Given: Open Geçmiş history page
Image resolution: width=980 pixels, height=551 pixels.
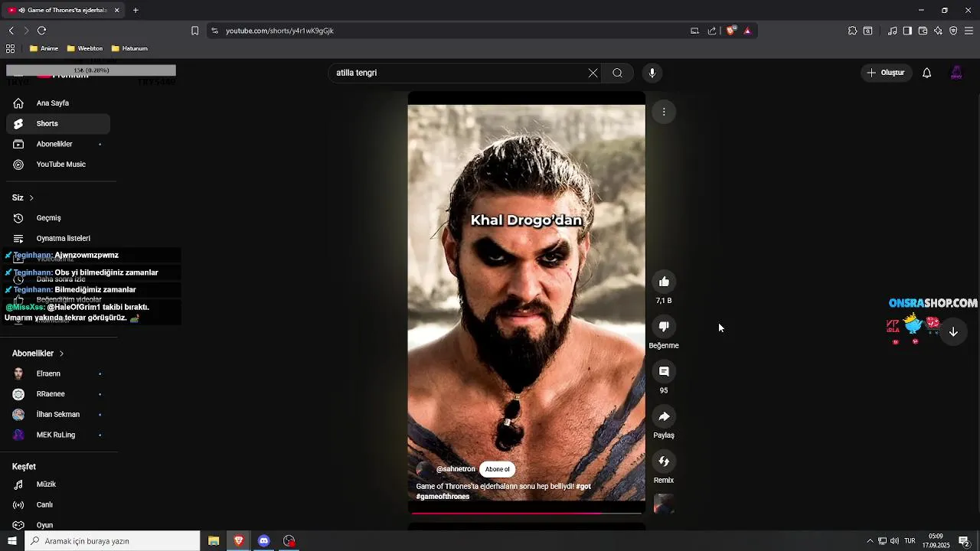Looking at the screenshot, I should click(x=58, y=218).
